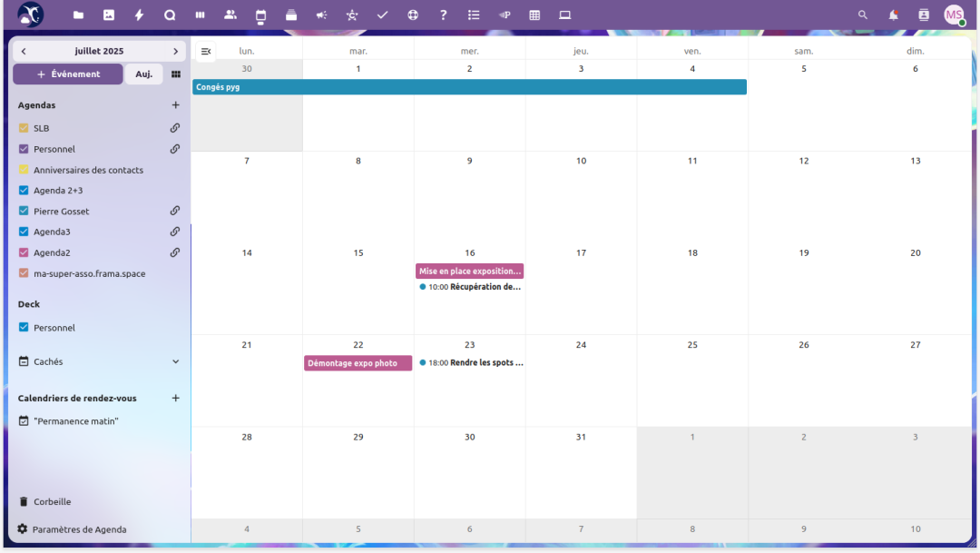
Task: Go to next month with right chevron
Action: point(175,52)
